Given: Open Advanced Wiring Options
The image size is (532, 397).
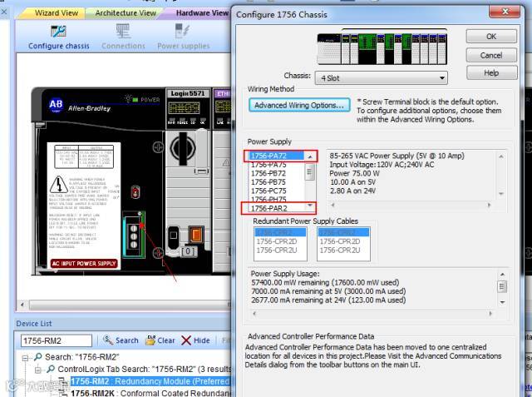Looking at the screenshot, I should tap(299, 105).
